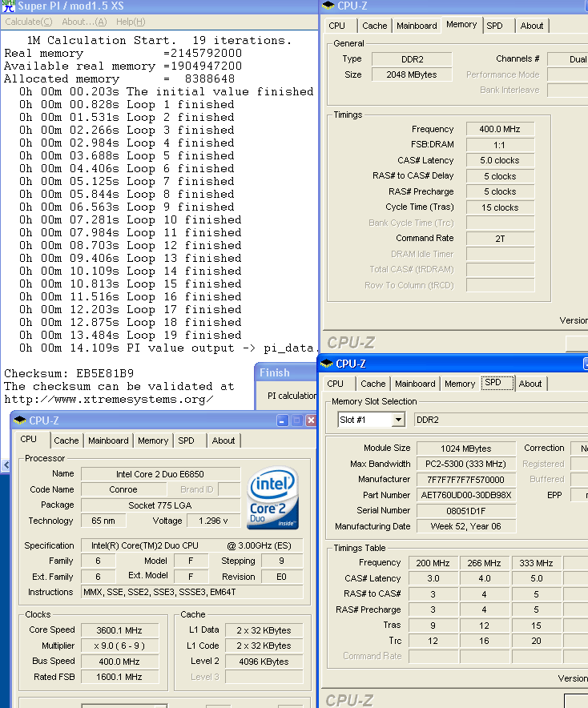Expand the Slot #1 memory slot dropdown
588x708 pixels.
point(398,420)
